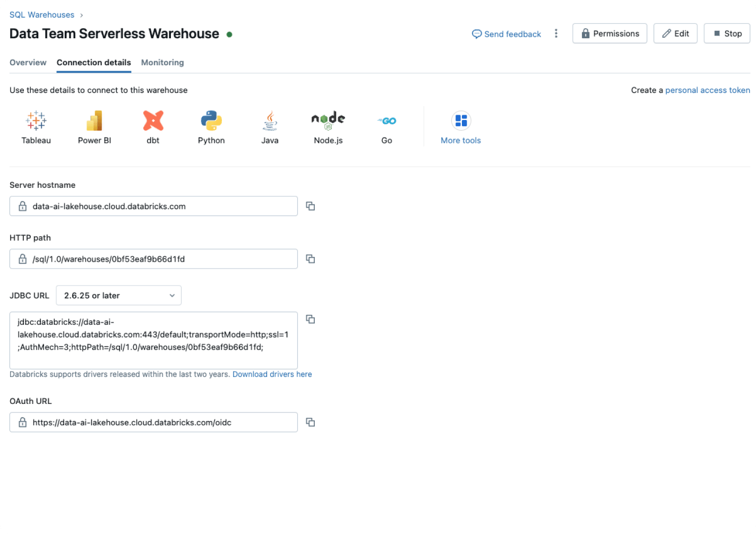Viewport: 756px width, 534px height.
Task: Switch to the Overview tab
Action: click(28, 63)
